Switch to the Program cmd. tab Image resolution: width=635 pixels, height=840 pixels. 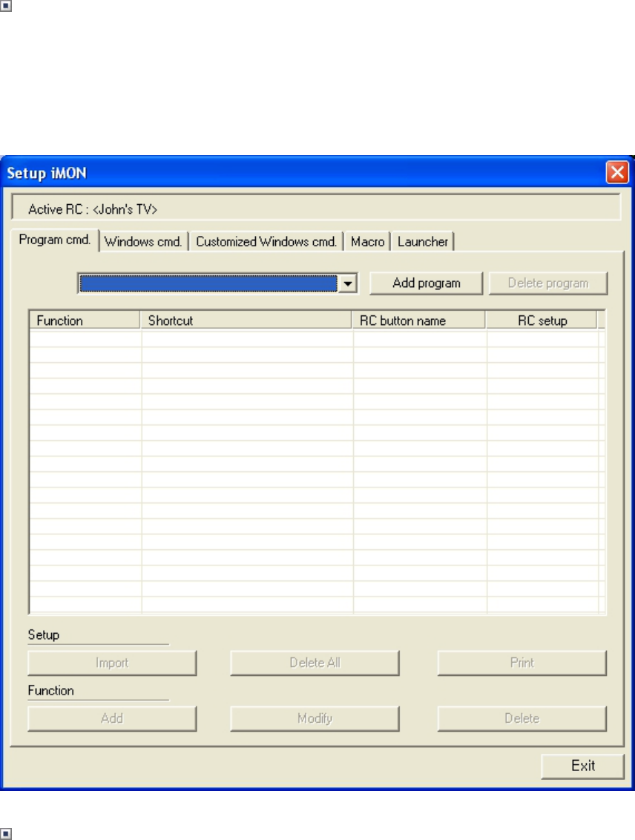click(55, 240)
